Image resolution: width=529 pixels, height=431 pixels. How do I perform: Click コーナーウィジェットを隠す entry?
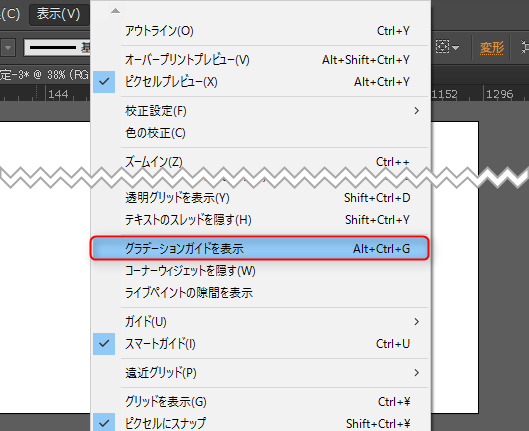260,270
